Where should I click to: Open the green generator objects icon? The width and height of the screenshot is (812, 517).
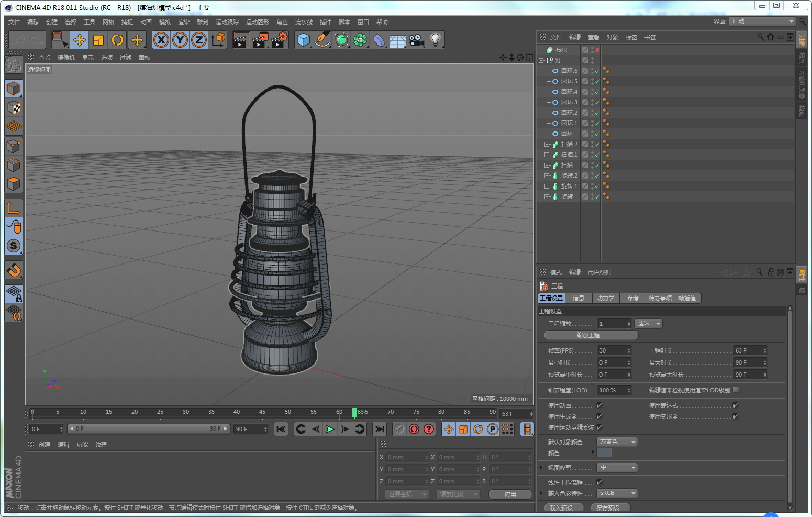point(341,40)
